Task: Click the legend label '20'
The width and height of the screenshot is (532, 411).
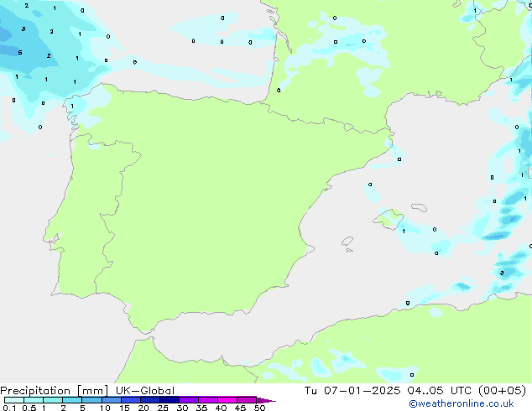Action: click(143, 408)
